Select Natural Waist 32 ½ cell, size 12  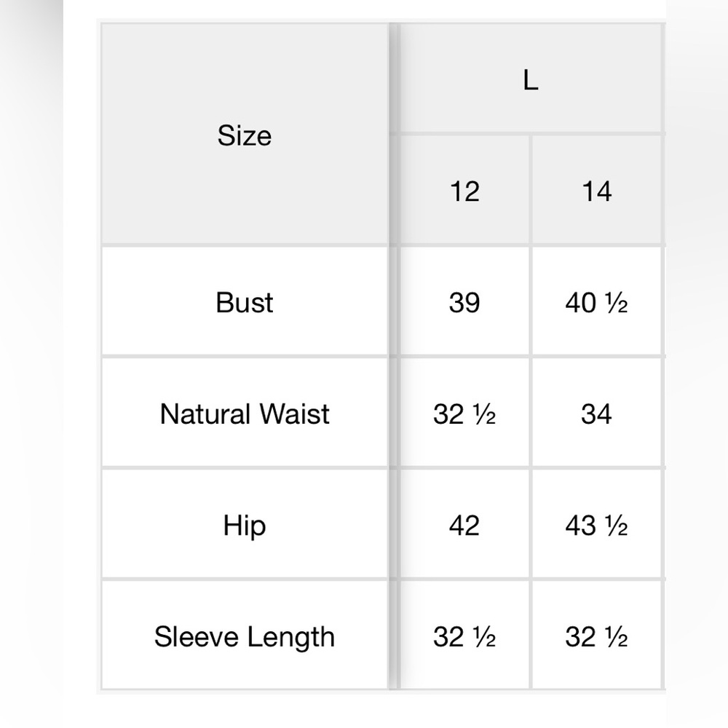pyautogui.click(x=464, y=414)
